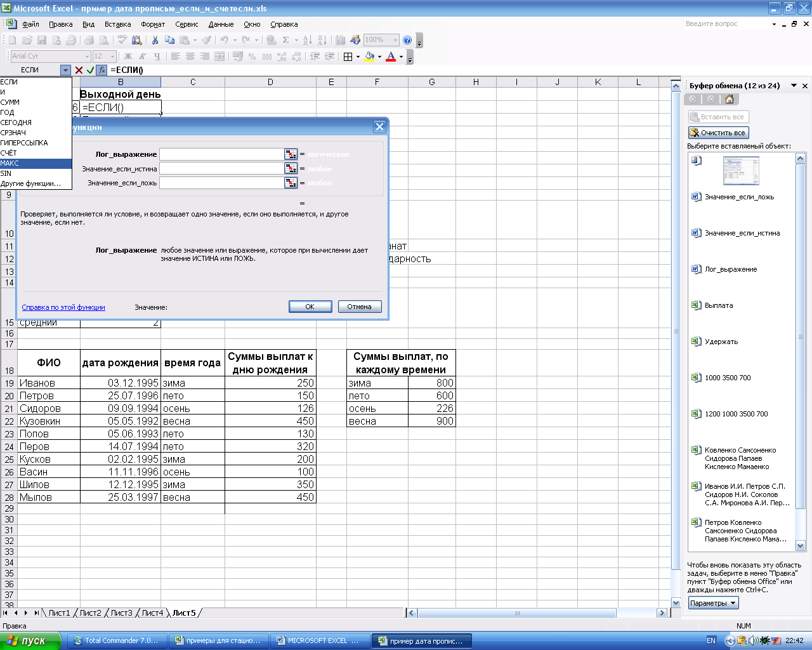Image resolution: width=812 pixels, height=650 pixels.
Task: Apply Percent Style icon
Action: pyautogui.click(x=252, y=56)
